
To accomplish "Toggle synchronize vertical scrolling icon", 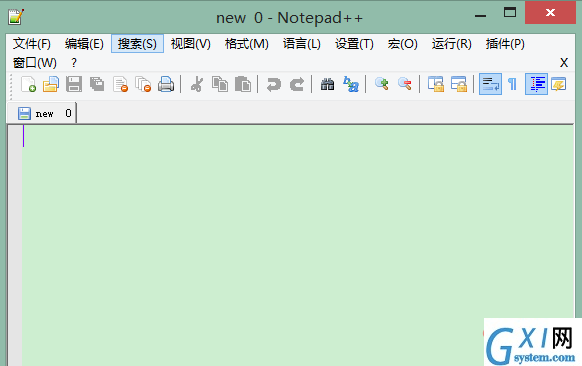I will [436, 84].
